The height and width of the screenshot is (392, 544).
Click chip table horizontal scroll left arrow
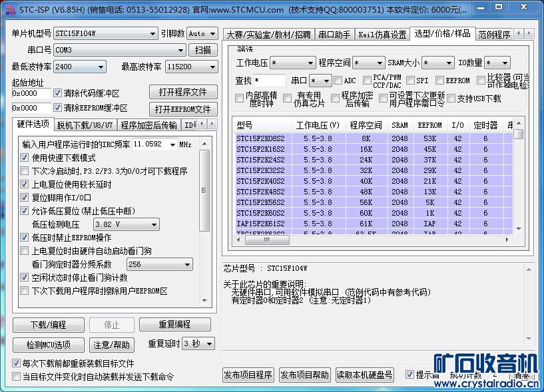point(238,240)
